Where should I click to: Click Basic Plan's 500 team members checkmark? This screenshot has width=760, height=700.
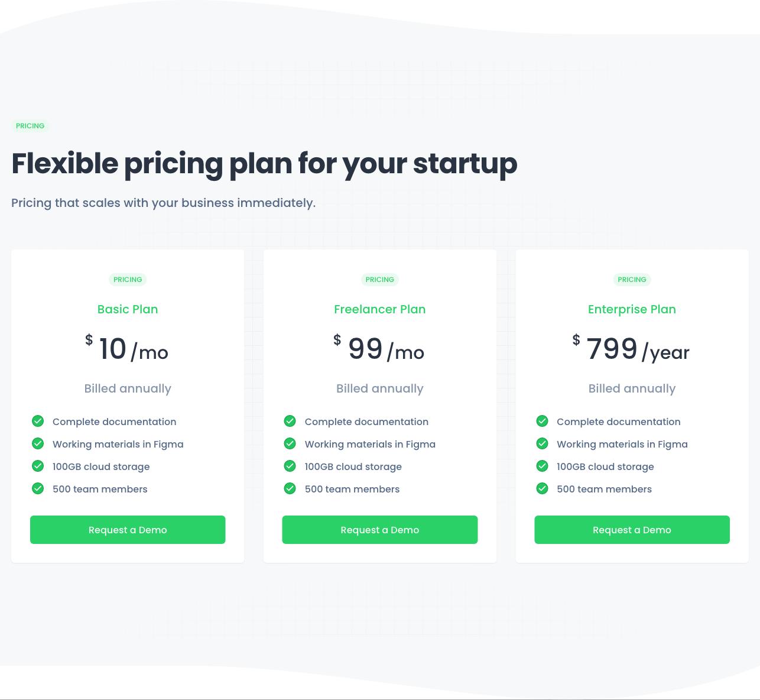[38, 488]
